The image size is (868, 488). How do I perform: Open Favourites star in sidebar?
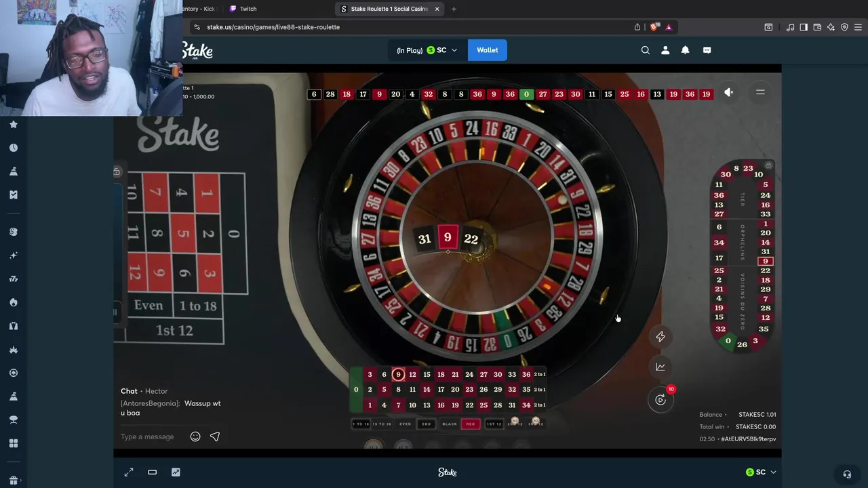click(x=14, y=124)
